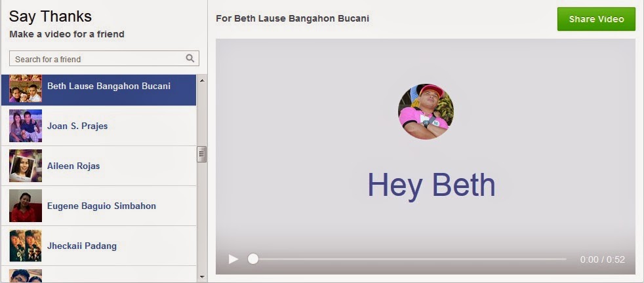Click the friend list scroll down arrow

(202, 277)
